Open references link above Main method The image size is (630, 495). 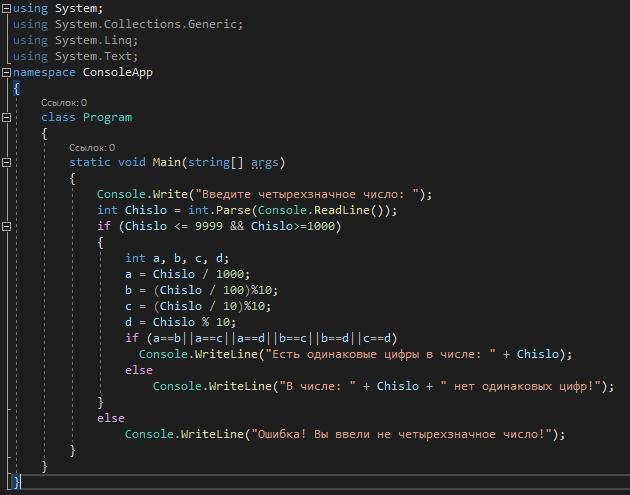point(92,148)
